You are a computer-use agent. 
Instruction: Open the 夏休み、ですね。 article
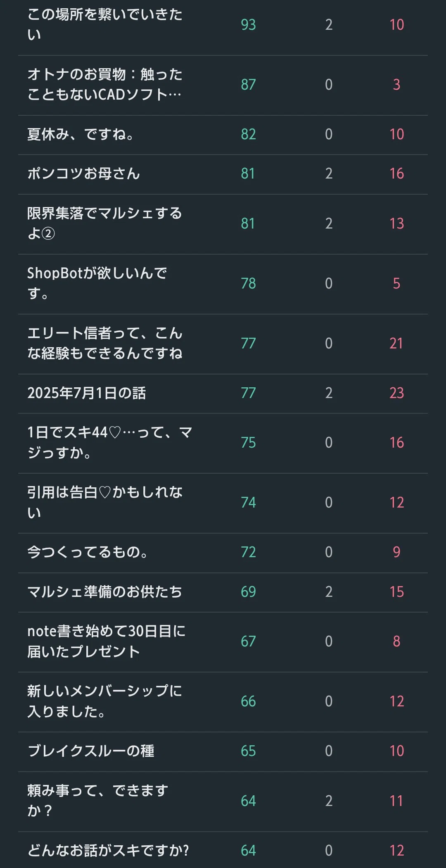(81, 134)
